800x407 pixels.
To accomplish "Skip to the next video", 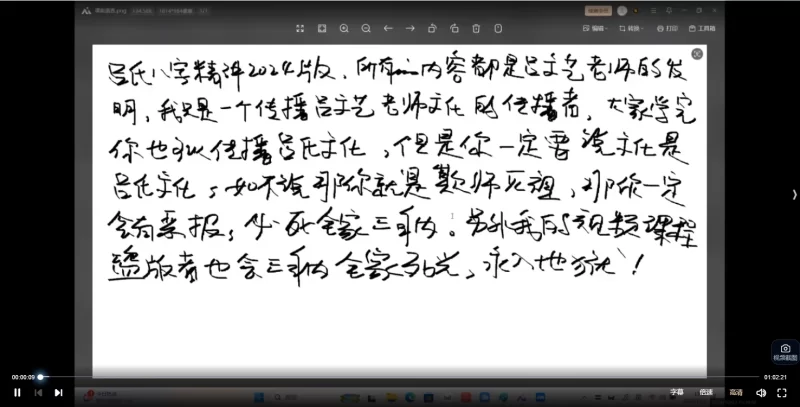I will coord(58,393).
